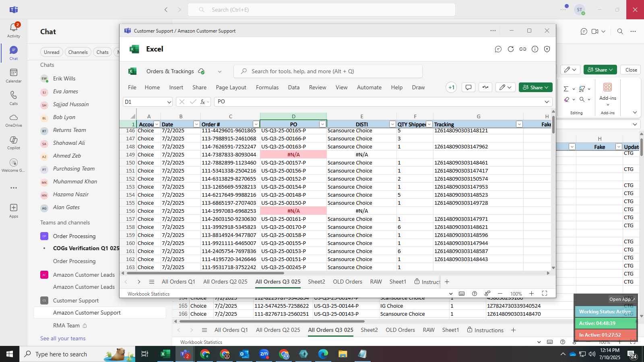Toggle full screen view in popup status bar
This screenshot has width=644, height=362.
point(545,294)
